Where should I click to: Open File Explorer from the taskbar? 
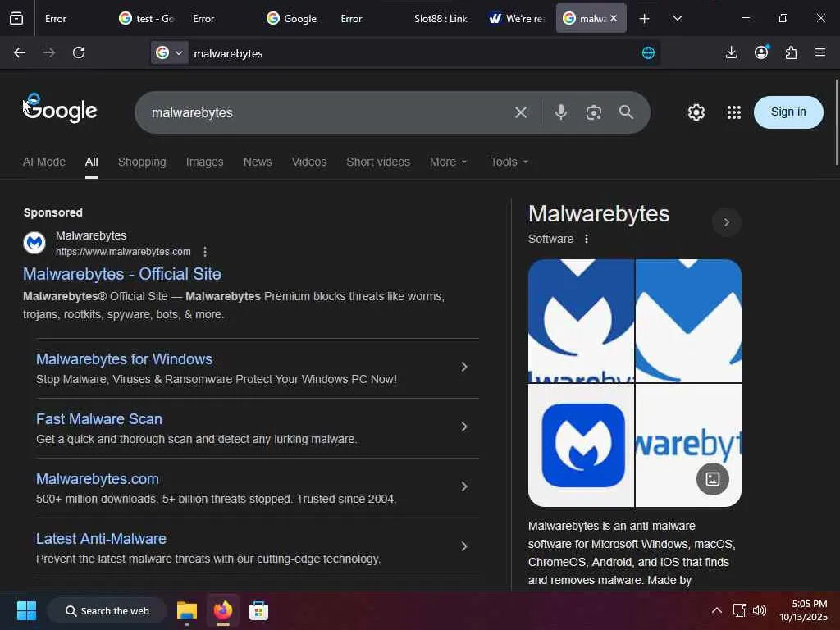click(187, 610)
